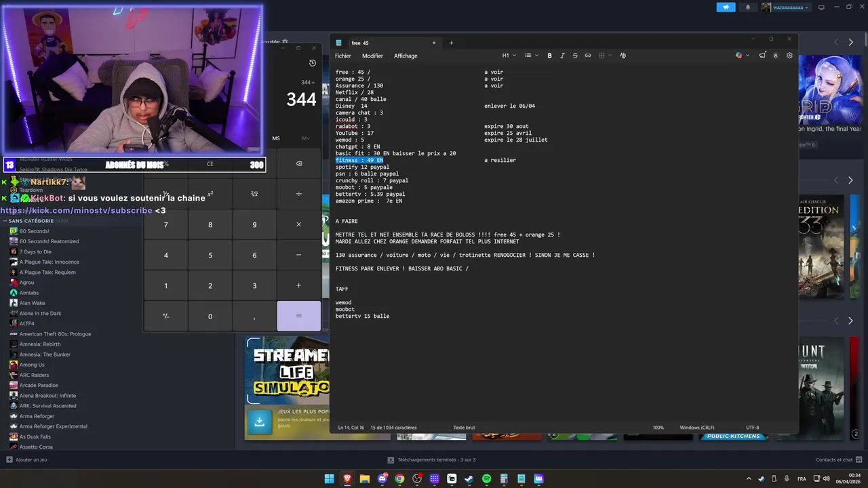
Task: Open Streamer Life Simulator game thumbnail
Action: pyautogui.click(x=288, y=371)
